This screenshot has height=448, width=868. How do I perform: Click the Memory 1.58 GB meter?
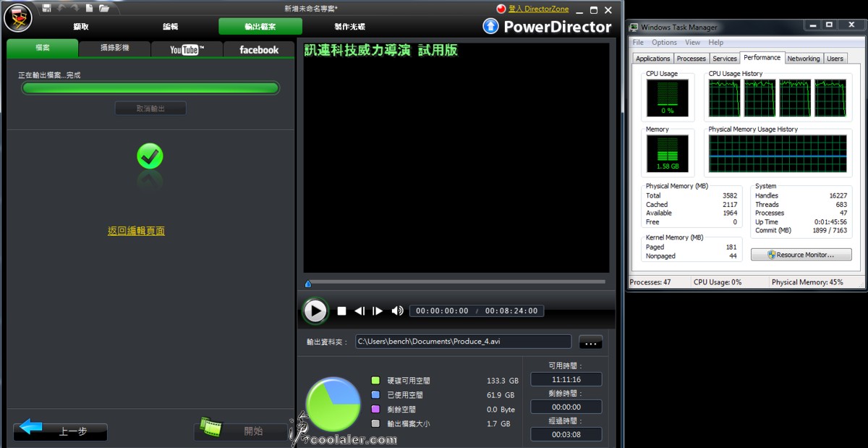pyautogui.click(x=668, y=154)
